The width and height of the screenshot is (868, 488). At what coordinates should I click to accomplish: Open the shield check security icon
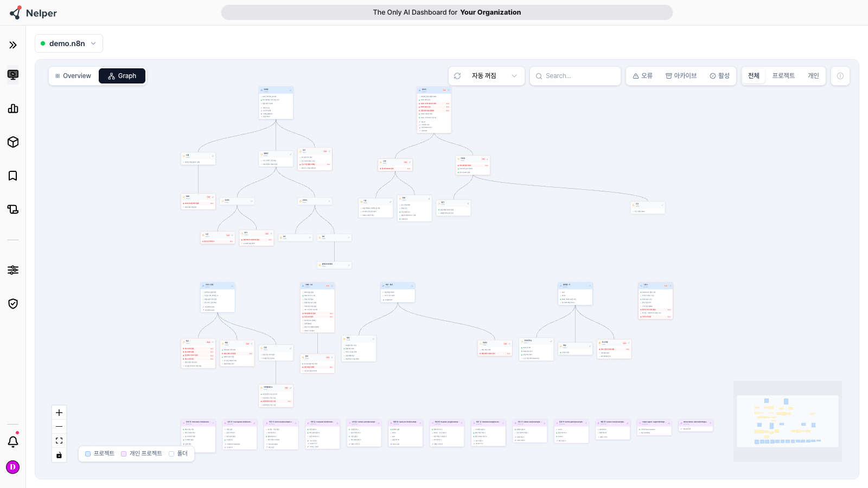coord(13,304)
